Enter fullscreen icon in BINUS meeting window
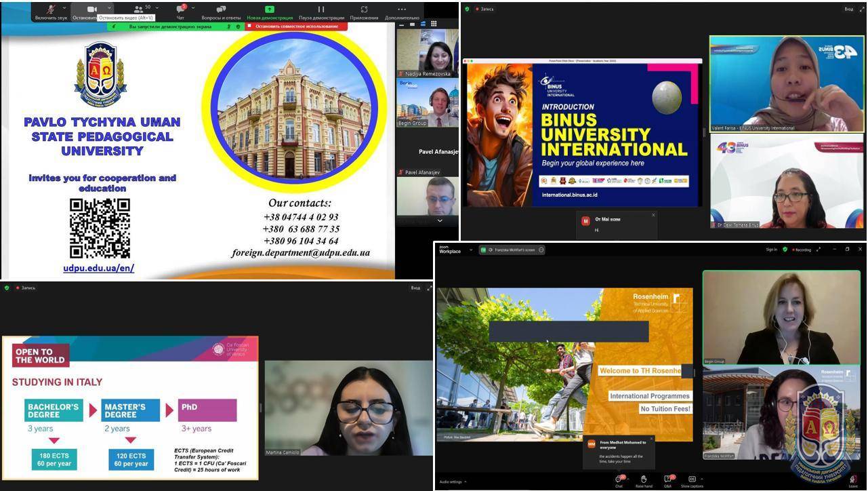Image resolution: width=868 pixels, height=491 pixels. click(861, 9)
